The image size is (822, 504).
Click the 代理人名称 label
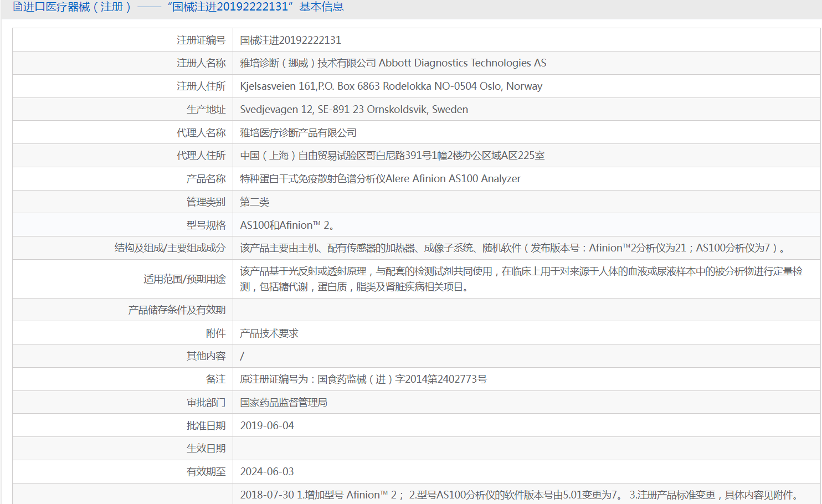[x=201, y=133]
